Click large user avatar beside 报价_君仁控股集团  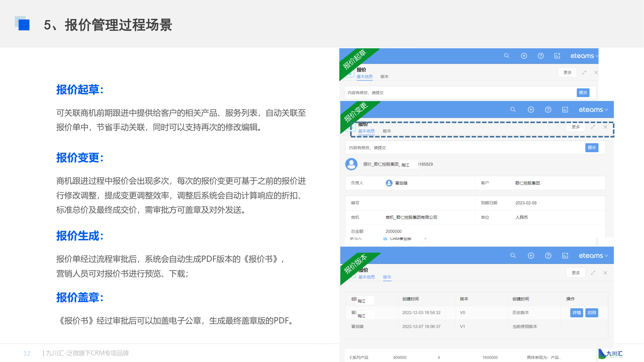click(x=351, y=164)
